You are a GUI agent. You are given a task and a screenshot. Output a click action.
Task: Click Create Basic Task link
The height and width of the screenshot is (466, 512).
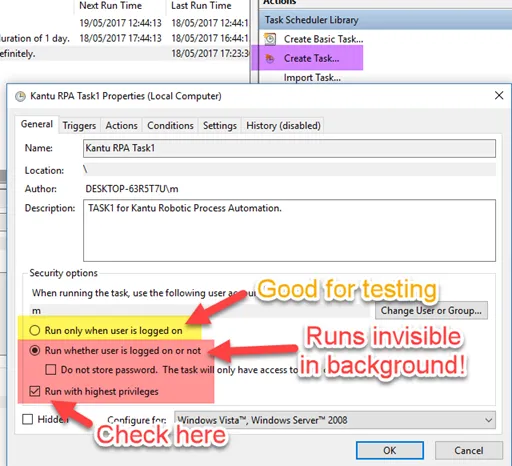click(323, 39)
